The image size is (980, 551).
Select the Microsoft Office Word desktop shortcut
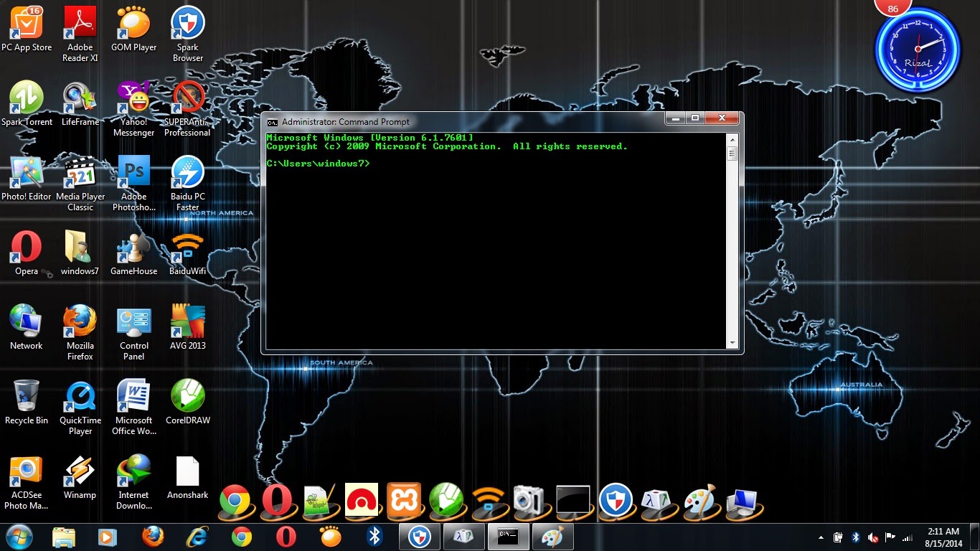pos(134,407)
